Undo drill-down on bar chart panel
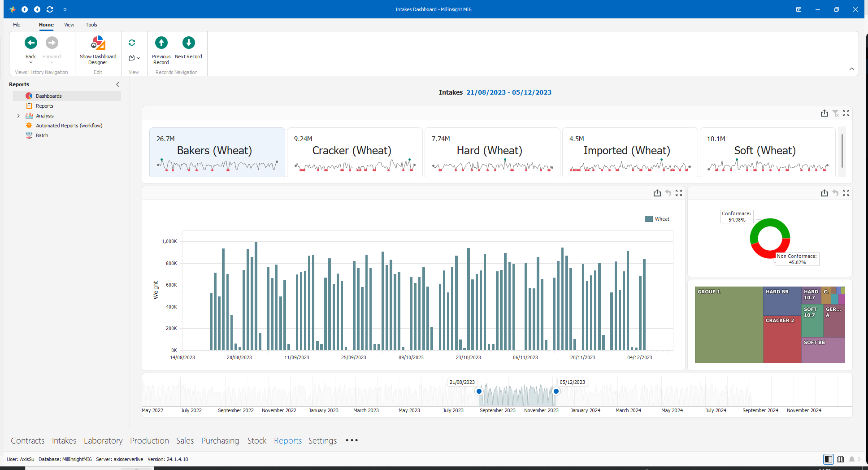This screenshot has height=470, width=868. pos(668,193)
